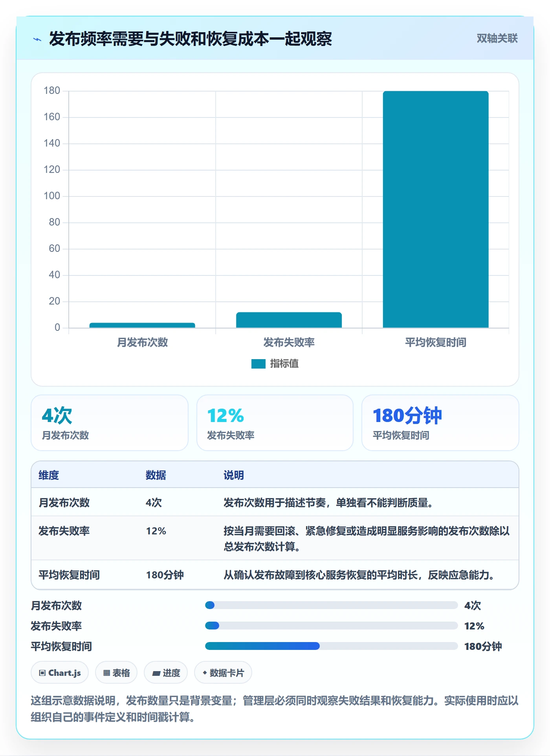Image resolution: width=550 pixels, height=756 pixels.
Task: Click the "数据" table column header
Action: pos(156,475)
